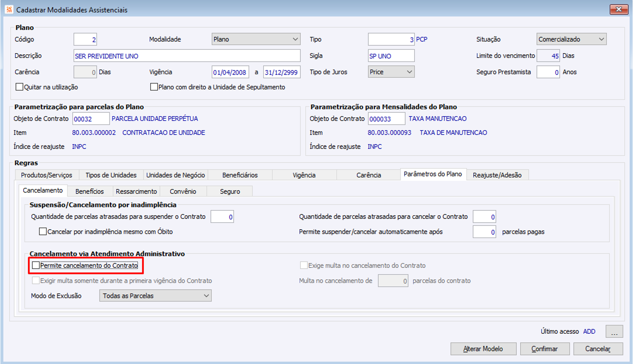Click the PARCELA UNIDADE PERPÉTUA text
Image resolution: width=633 pixels, height=364 pixels.
pos(155,119)
